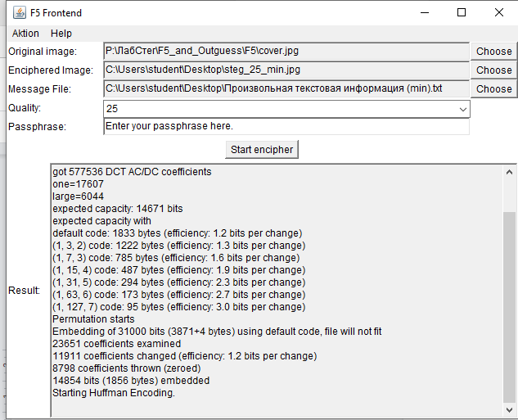The image size is (518, 420).
Task: Click the F5 Frontend window title text
Action: click(x=56, y=13)
